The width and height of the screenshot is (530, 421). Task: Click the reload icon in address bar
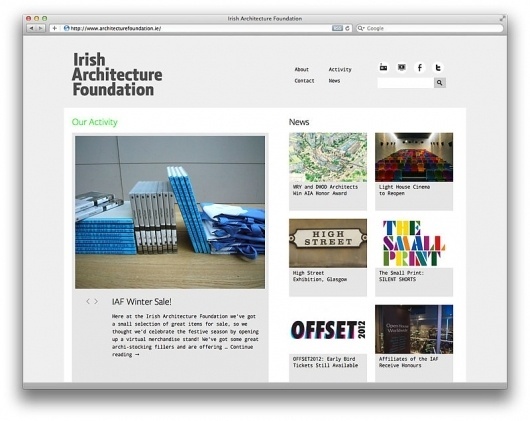pyautogui.click(x=347, y=28)
